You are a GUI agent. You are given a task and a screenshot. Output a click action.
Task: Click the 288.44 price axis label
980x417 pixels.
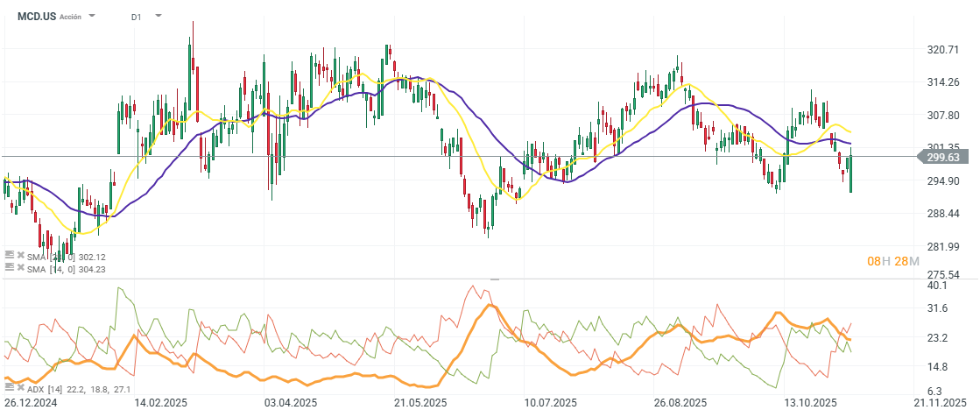(x=941, y=214)
